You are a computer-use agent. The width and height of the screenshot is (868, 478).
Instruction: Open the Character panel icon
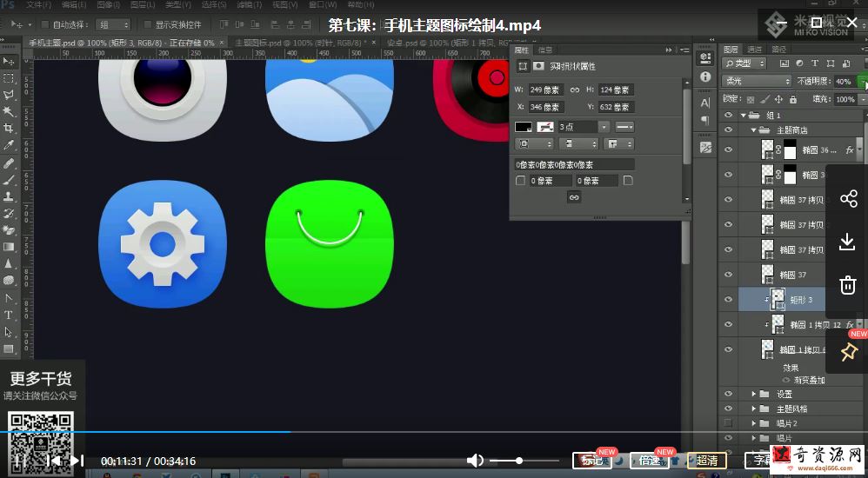coord(705,103)
